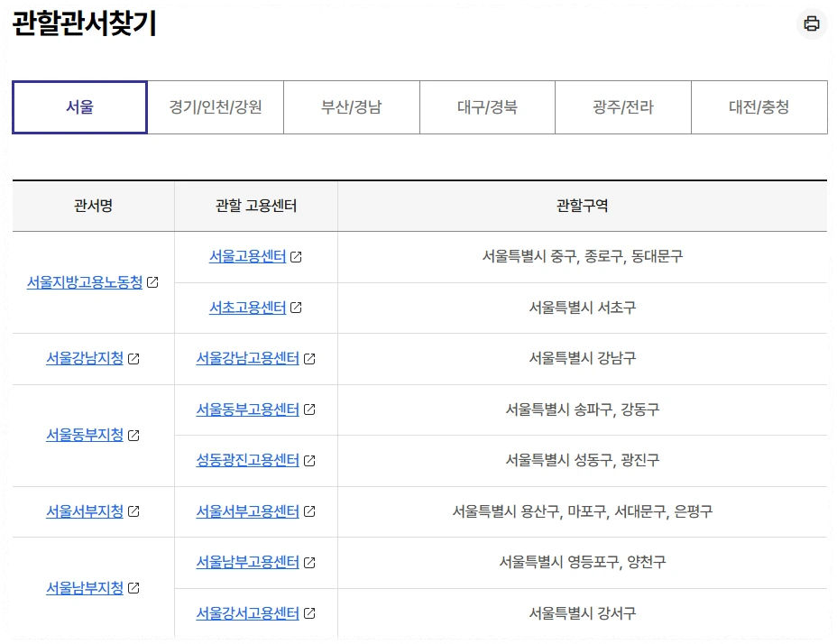Click the external link icon beside 서울지방고용노동청
This screenshot has width=837, height=644.
click(x=153, y=281)
